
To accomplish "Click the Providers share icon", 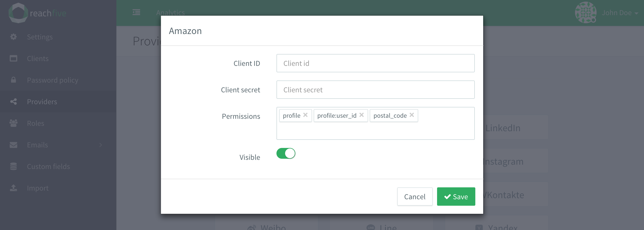I will coord(13,102).
